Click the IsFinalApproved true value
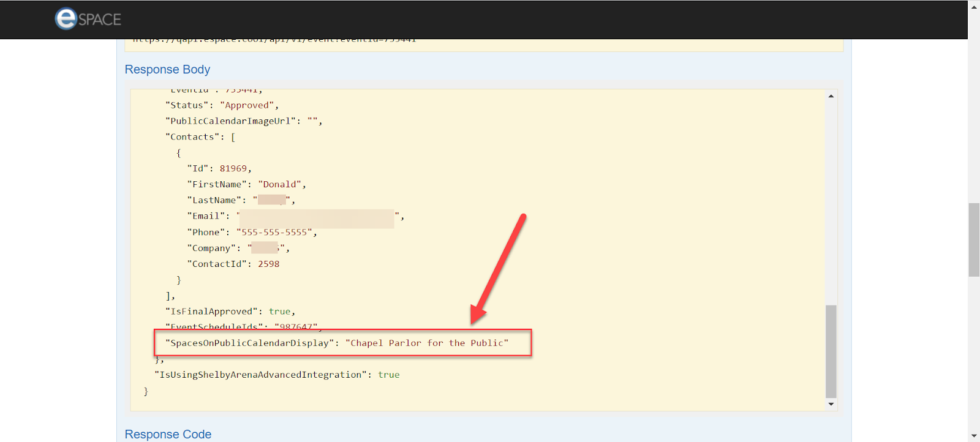Image resolution: width=980 pixels, height=442 pixels. coord(279,312)
